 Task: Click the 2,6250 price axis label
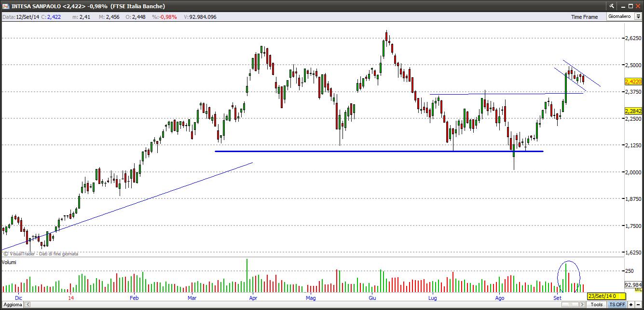point(633,38)
